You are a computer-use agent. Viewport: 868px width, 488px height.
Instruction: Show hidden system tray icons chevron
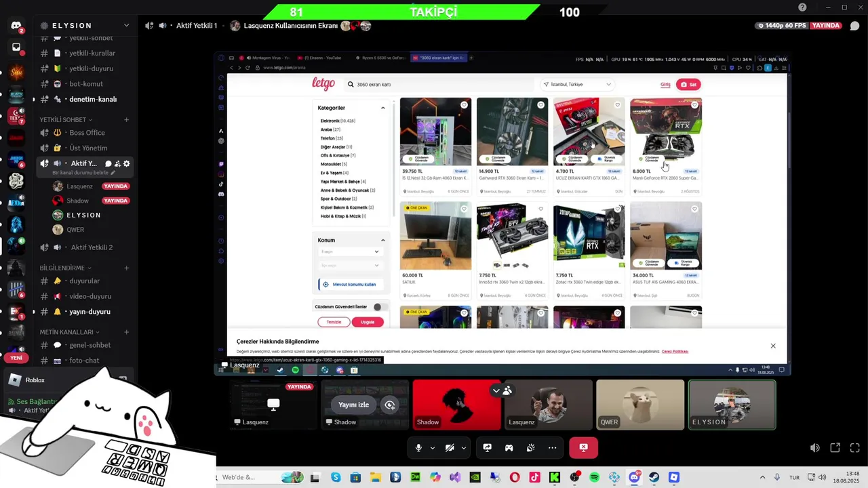tap(762, 477)
